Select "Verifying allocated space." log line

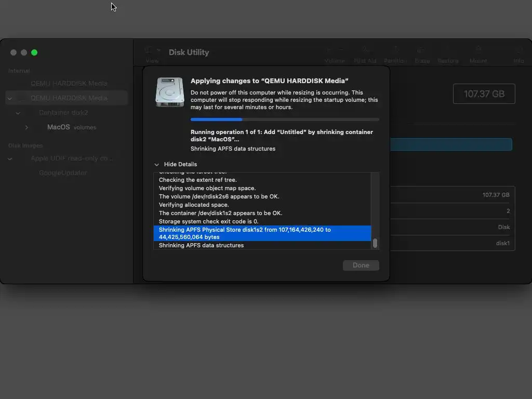(x=194, y=205)
